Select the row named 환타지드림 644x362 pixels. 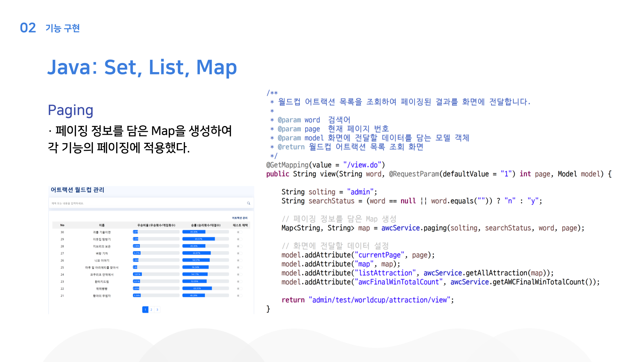coord(151,281)
